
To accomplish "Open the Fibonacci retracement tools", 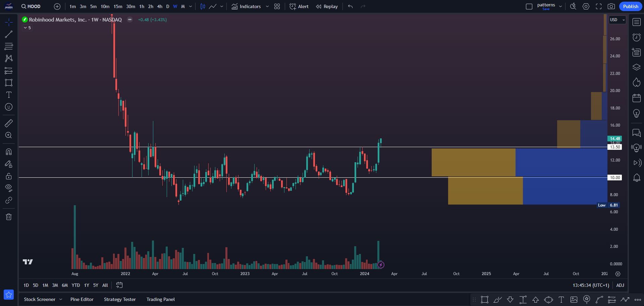I will [x=9, y=46].
